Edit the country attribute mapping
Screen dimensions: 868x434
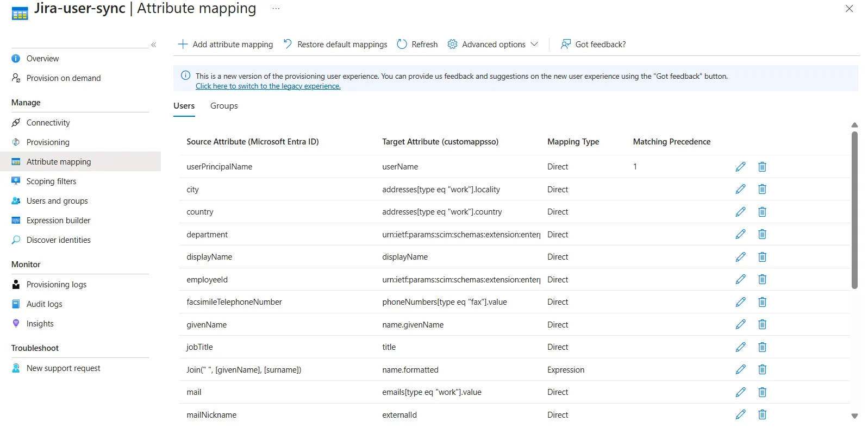coord(740,212)
